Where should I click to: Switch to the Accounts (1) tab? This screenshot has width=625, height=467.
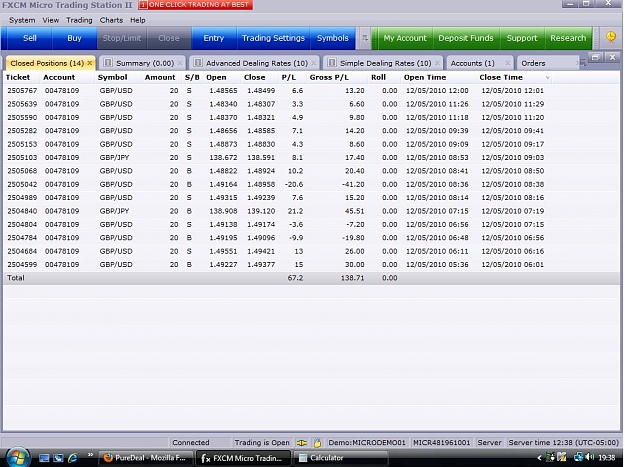[472, 63]
